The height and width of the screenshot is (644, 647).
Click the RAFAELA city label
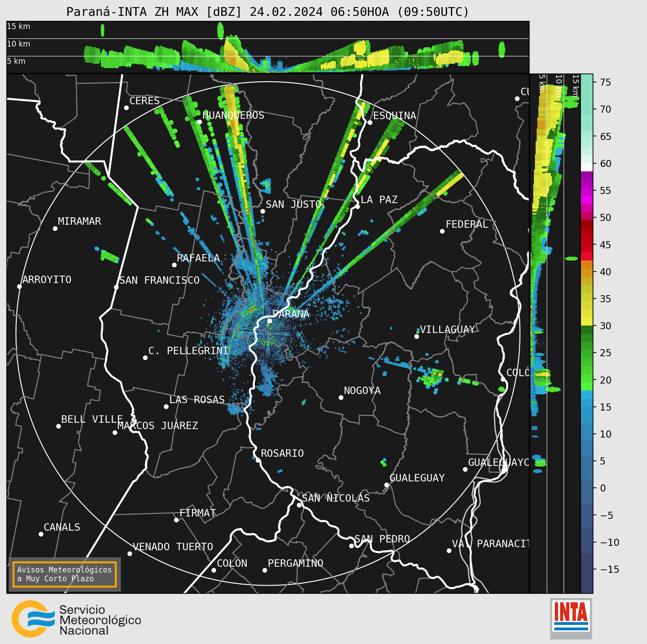[198, 258]
